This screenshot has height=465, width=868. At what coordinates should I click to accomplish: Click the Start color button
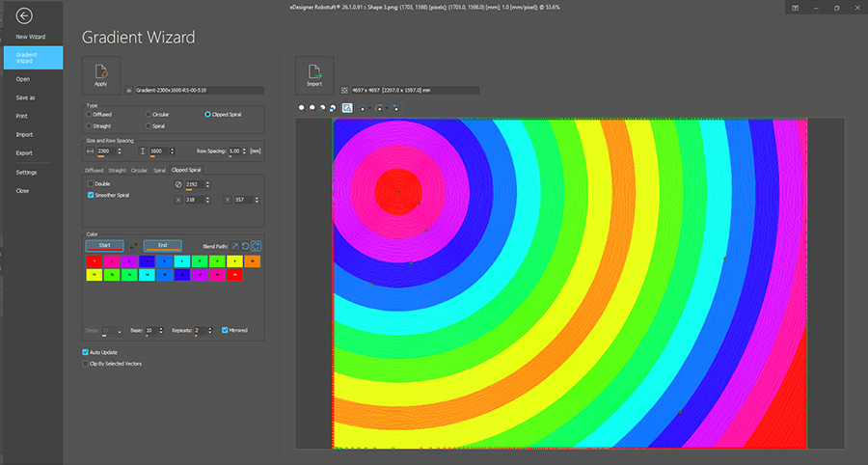click(x=104, y=246)
